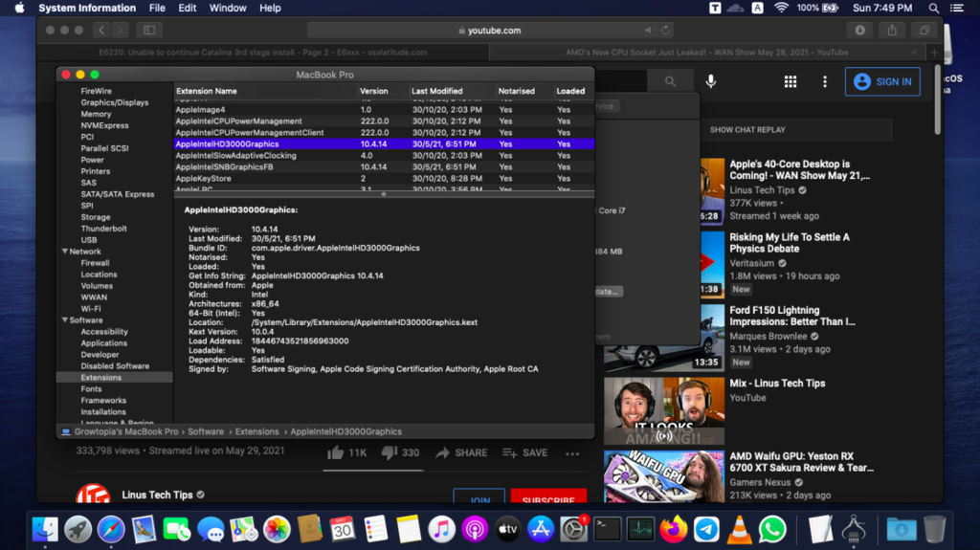The height and width of the screenshot is (550, 980).
Task: Click the YouTube search magnifier icon
Action: (x=671, y=82)
